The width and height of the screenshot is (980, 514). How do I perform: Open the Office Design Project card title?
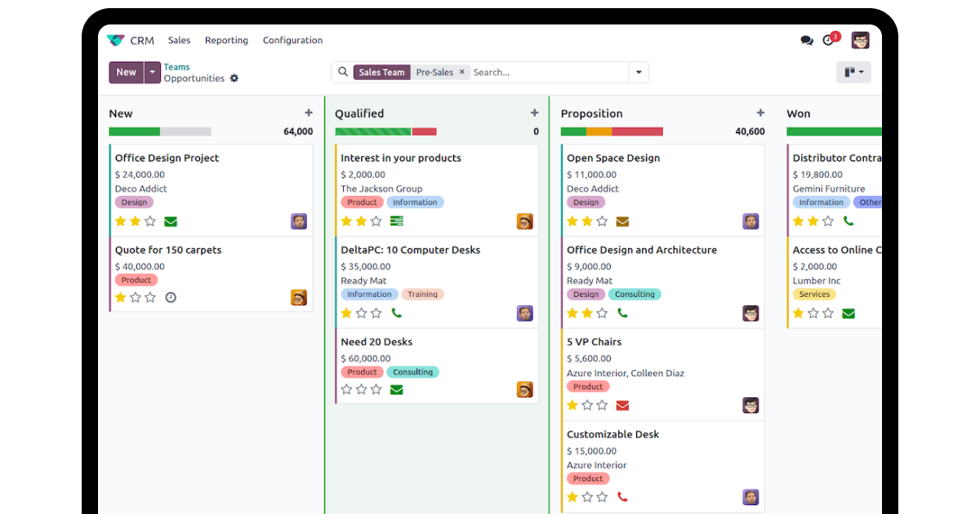[167, 158]
